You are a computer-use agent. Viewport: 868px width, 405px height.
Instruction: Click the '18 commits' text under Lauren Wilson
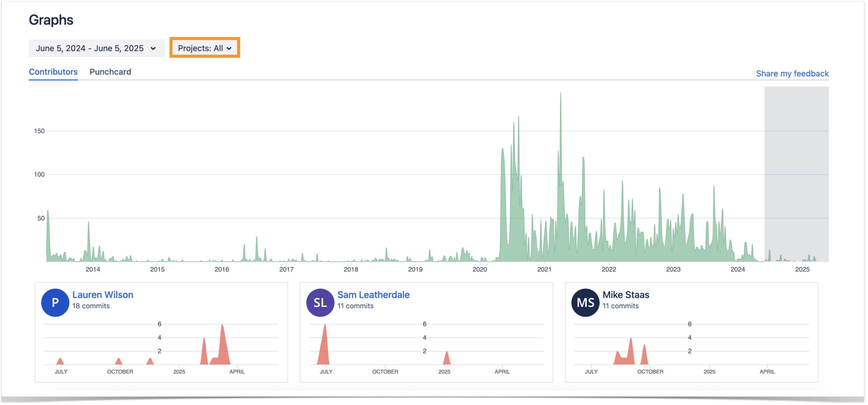tap(91, 305)
